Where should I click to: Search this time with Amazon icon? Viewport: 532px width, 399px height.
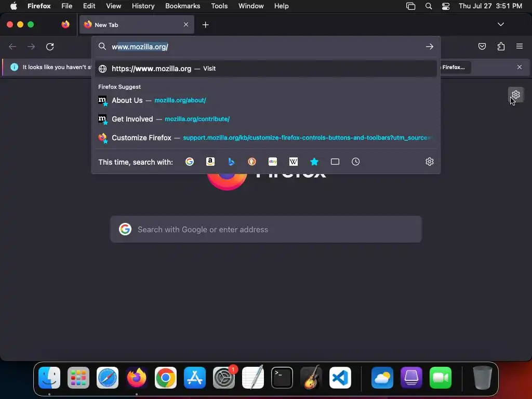point(210,162)
